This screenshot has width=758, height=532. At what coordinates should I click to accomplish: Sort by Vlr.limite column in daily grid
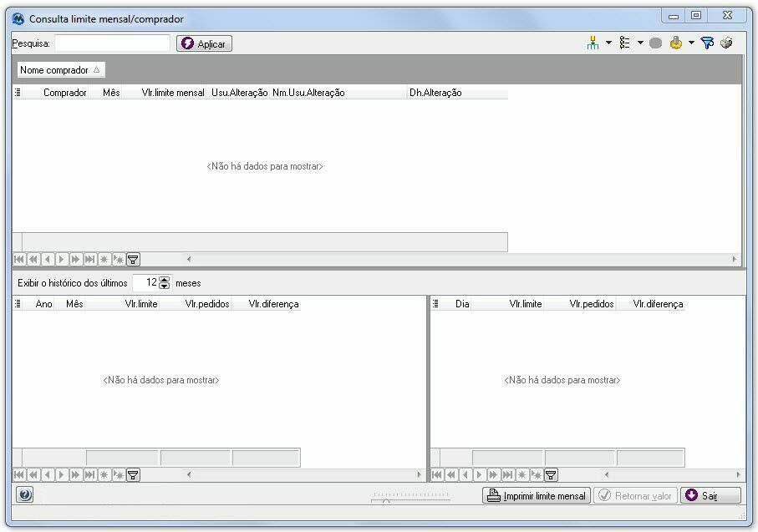coord(507,304)
